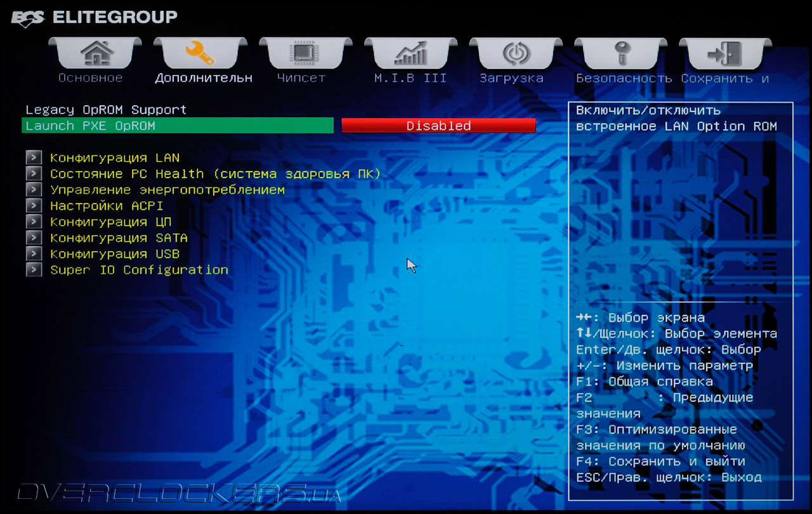Go to the M.I.B III tab label
The width and height of the screenshot is (812, 514).
pyautogui.click(x=410, y=78)
